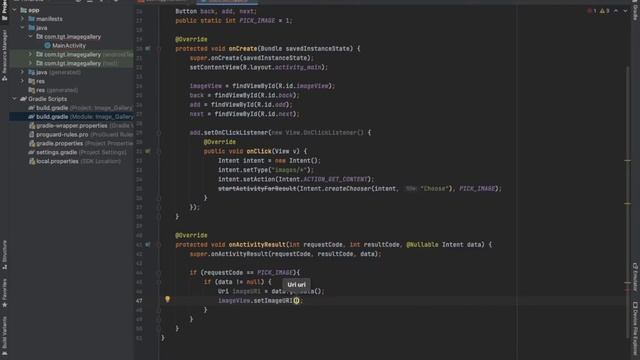Click startActivityForResult strikethrough call
Image resolution: width=640 pixels, height=360 pixels.
click(x=257, y=189)
